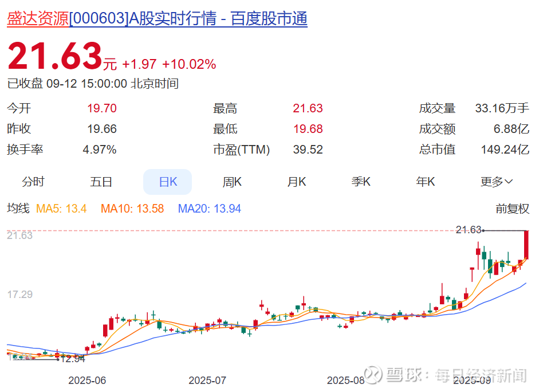Switch to the 周K chart tab
The height and width of the screenshot is (392, 543).
coord(232,182)
